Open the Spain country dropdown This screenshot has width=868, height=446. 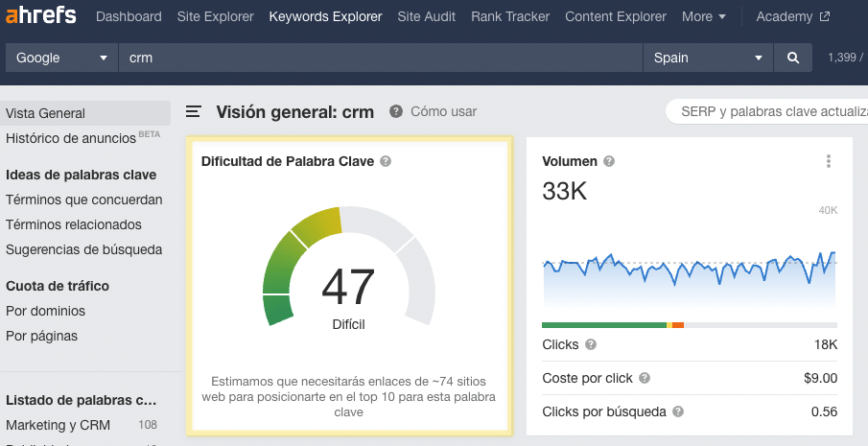(x=708, y=58)
